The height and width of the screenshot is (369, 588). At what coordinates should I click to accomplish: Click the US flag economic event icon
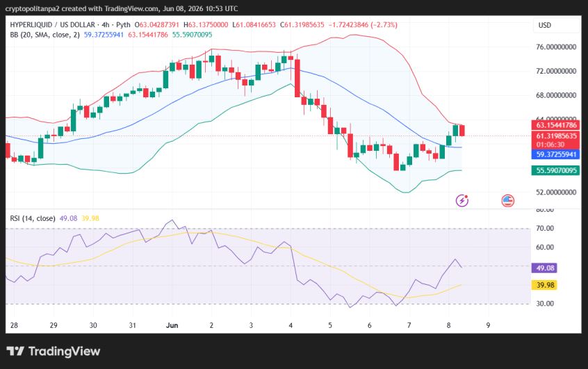point(508,201)
